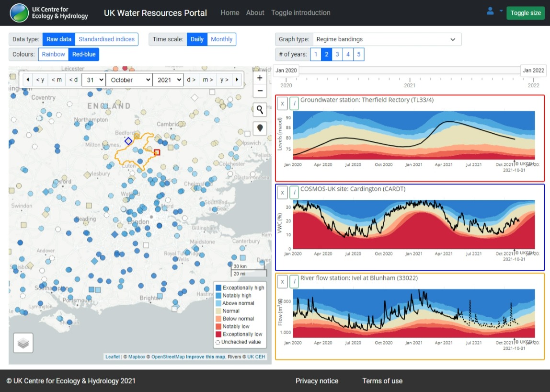This screenshot has width=550, height=392.
Task: Open the UK CEH attribution link
Action: [256, 357]
